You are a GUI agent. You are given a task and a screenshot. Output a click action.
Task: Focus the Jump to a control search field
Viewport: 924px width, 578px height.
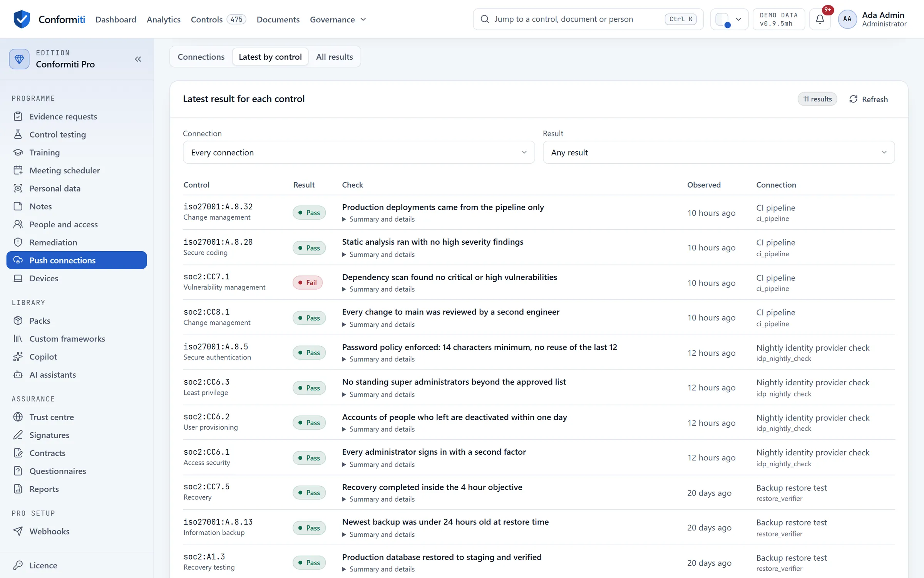pos(588,19)
